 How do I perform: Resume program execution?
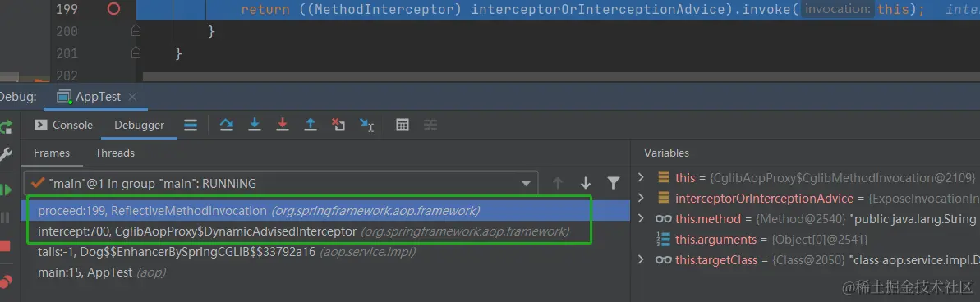coord(6,190)
